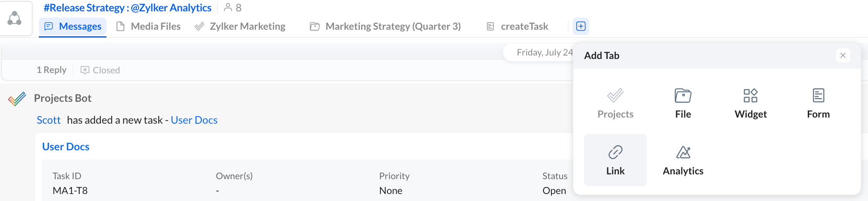Viewport: 868px width, 201px height.
Task: Choose the Analytics icon in Add Tab
Action: 683,152
